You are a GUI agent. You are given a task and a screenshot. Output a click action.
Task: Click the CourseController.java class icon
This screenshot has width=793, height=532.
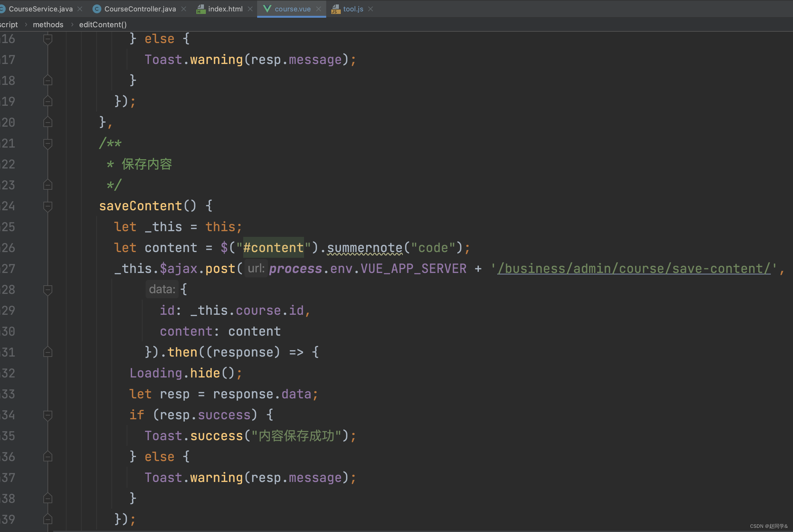(97, 9)
